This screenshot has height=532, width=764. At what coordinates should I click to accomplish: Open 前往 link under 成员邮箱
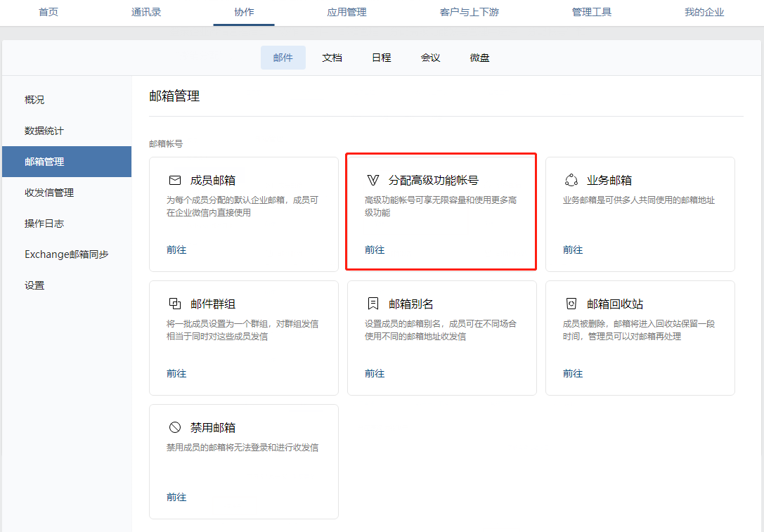coord(176,249)
